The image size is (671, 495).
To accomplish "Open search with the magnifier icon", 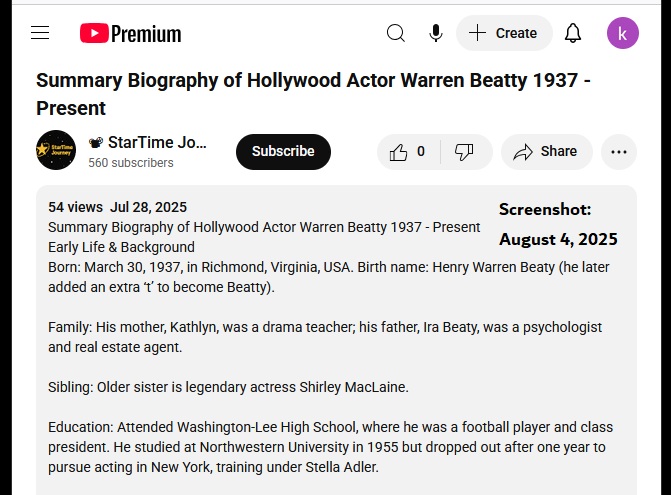I will click(x=396, y=33).
